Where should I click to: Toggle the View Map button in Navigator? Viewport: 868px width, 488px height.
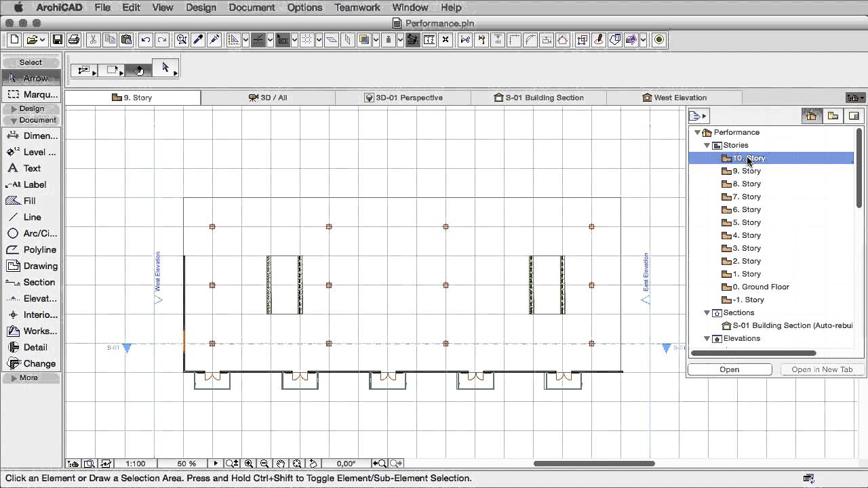[833, 116]
